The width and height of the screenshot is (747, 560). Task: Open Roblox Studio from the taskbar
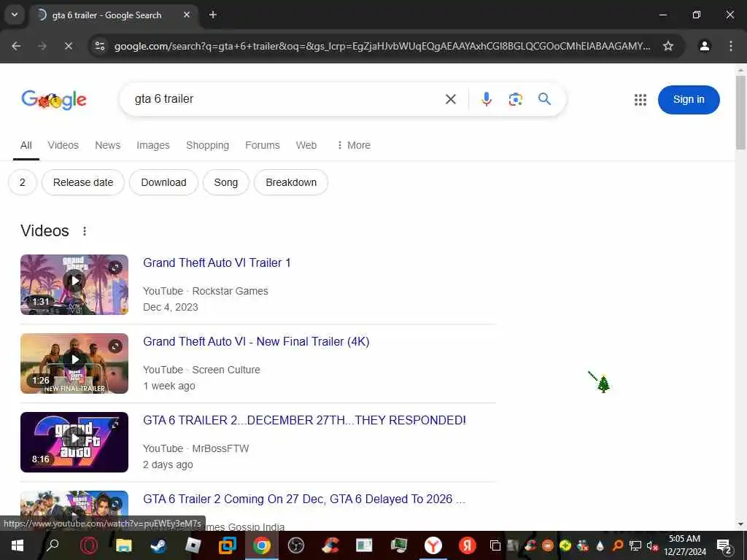tap(193, 545)
